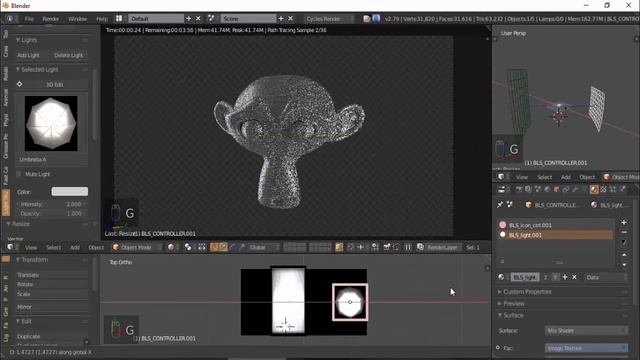Delete the Default screen layout
The width and height of the screenshot is (640, 360).
pos(198,18)
